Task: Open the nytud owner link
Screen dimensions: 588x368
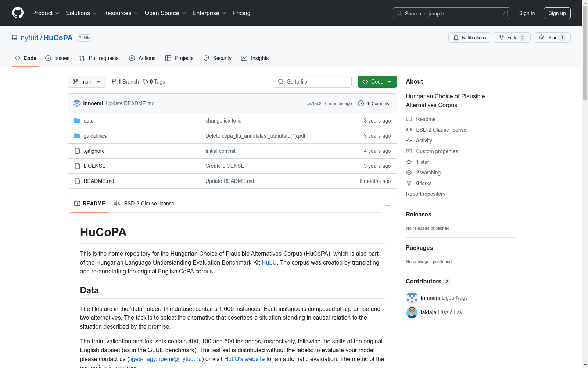Action: tap(29, 38)
